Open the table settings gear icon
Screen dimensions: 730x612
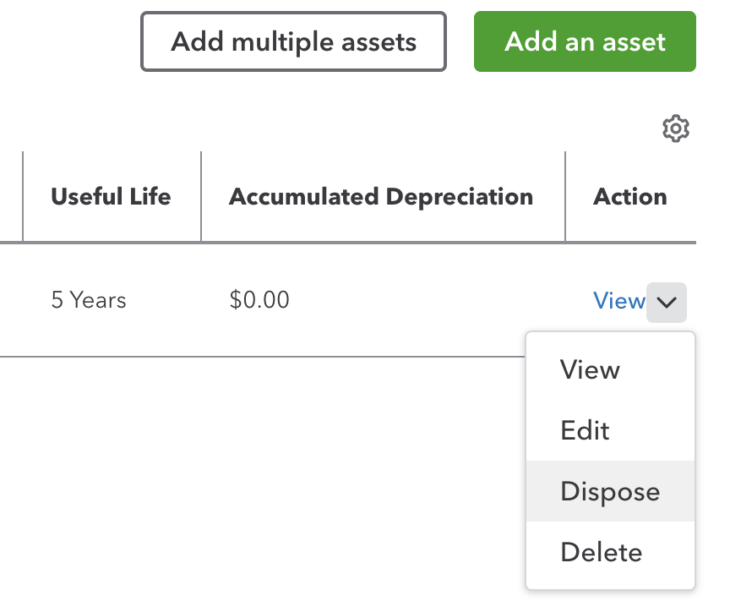click(676, 128)
